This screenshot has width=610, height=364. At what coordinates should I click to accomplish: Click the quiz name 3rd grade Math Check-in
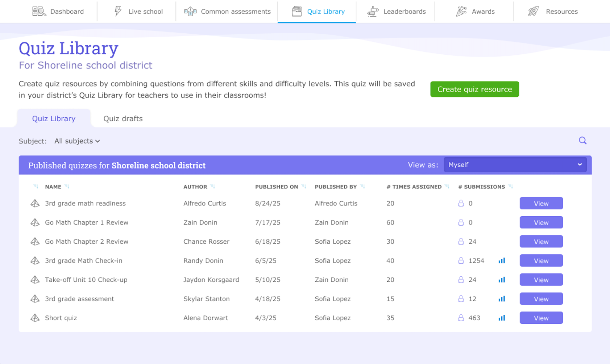point(84,260)
